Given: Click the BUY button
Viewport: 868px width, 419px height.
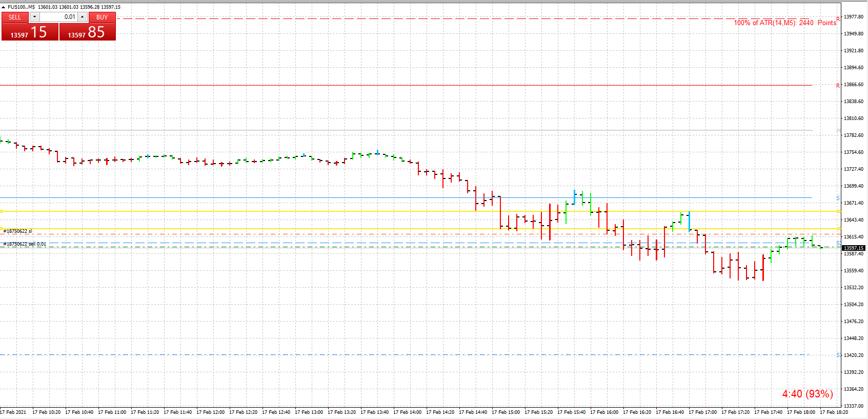Looking at the screenshot, I should click(102, 17).
